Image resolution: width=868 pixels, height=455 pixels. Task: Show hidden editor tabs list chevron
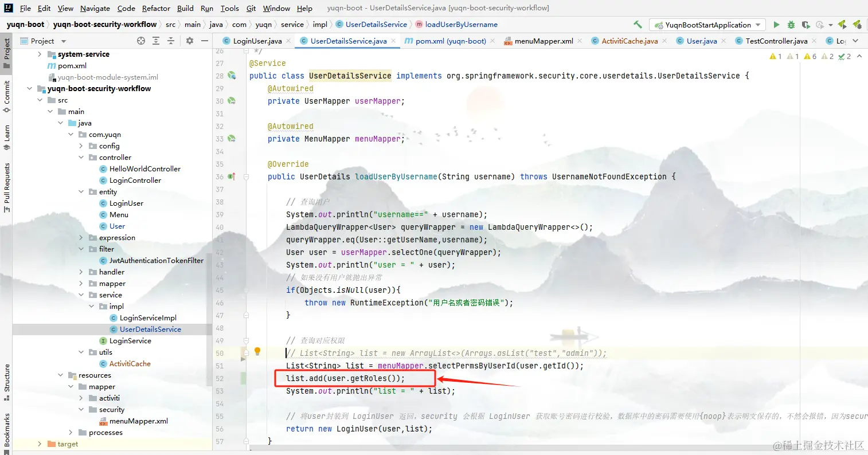855,41
